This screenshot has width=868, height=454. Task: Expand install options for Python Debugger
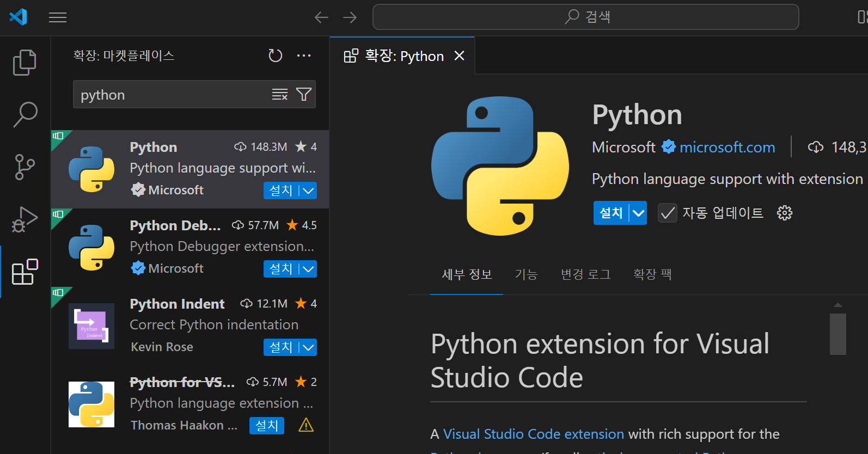pos(308,269)
